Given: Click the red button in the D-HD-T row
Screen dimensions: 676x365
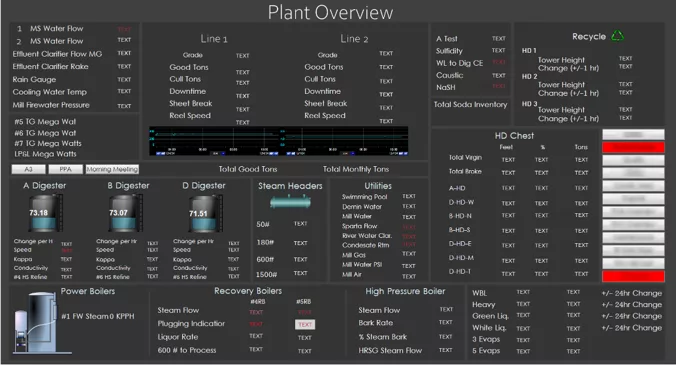Looking at the screenshot, I should tap(633, 276).
